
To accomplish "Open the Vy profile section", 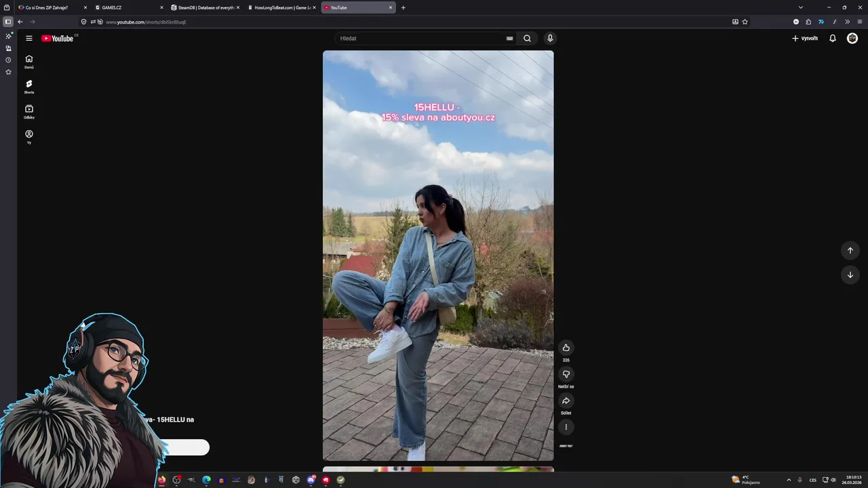I will [29, 137].
